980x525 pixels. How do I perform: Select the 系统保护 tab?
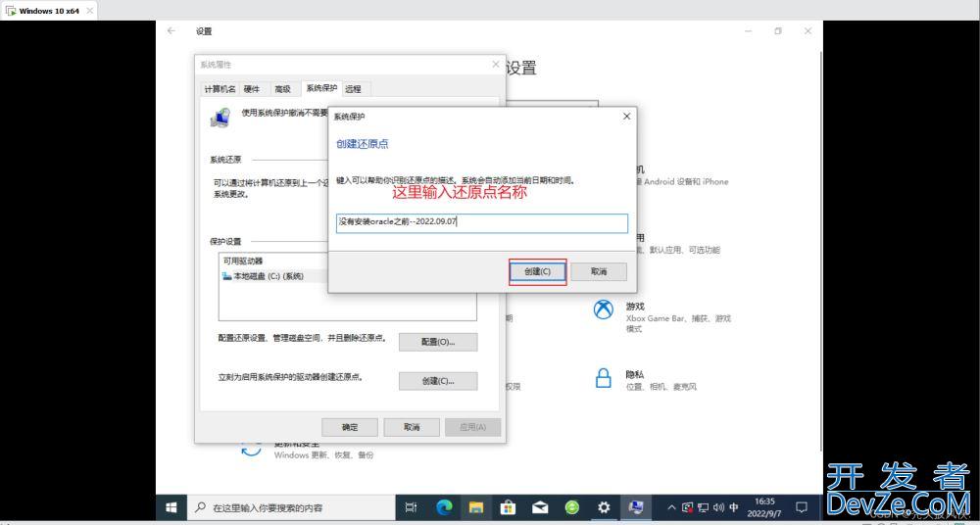pyautogui.click(x=321, y=88)
